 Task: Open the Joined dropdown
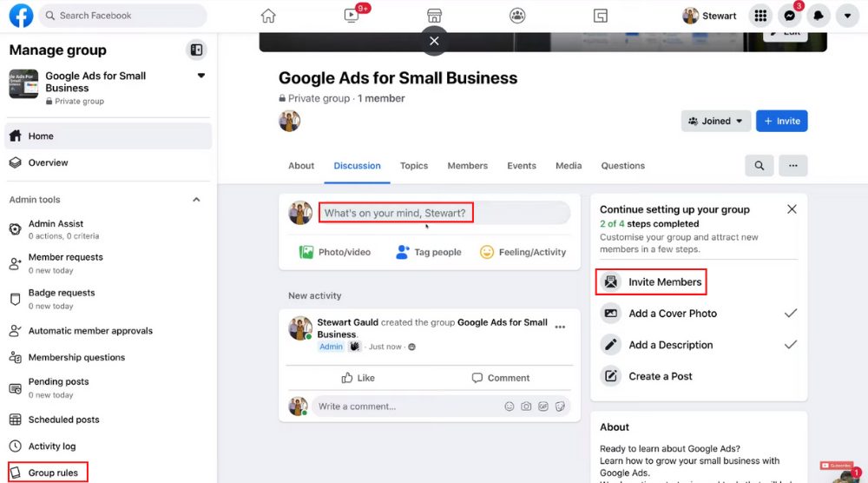(716, 121)
